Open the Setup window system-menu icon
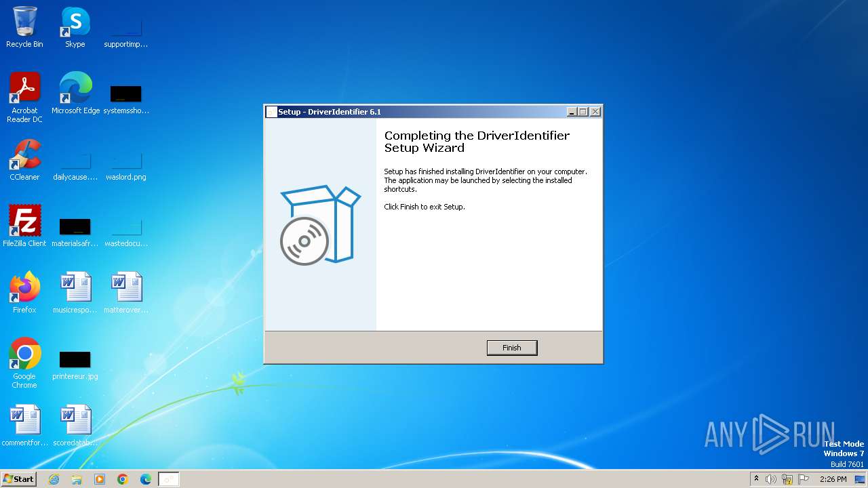 272,112
